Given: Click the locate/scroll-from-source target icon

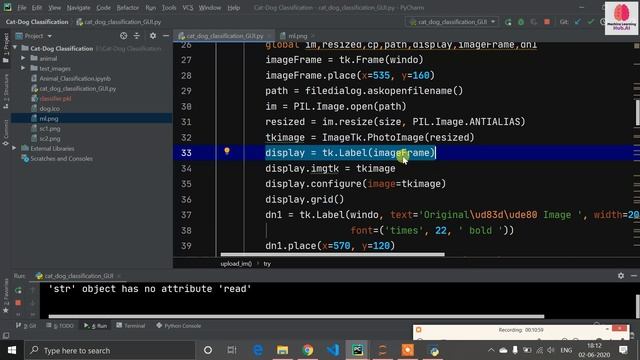Looking at the screenshot, I should tap(123, 36).
